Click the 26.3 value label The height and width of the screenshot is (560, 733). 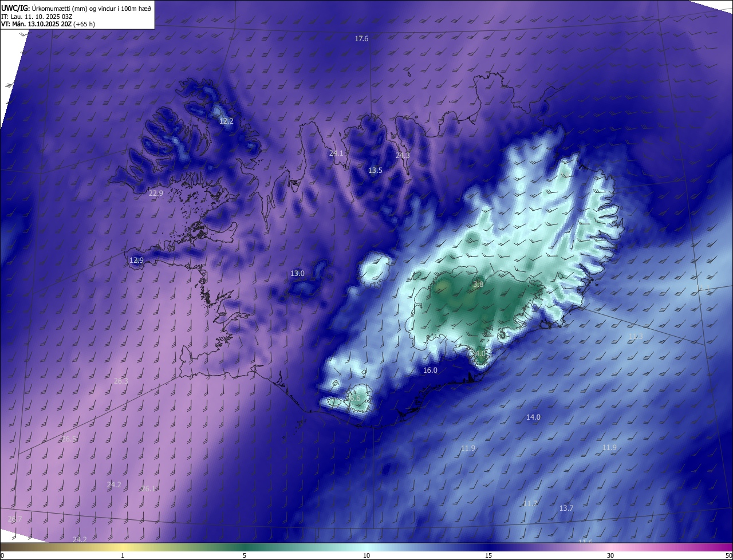pos(121,381)
